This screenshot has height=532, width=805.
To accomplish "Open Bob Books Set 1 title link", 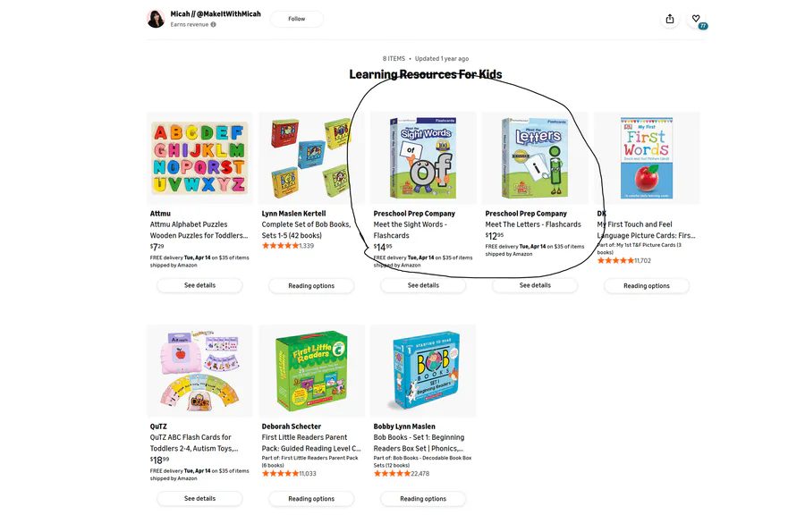I will (419, 443).
